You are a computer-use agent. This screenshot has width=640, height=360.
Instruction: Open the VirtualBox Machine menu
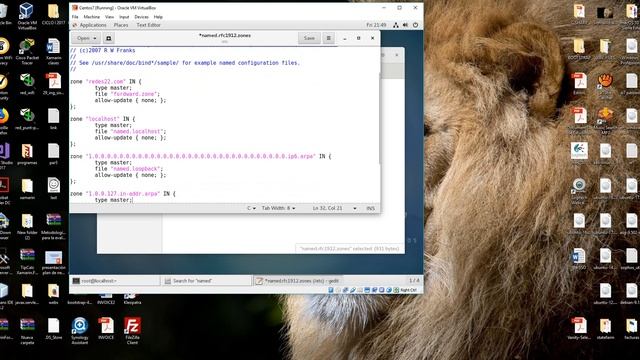pos(91,17)
